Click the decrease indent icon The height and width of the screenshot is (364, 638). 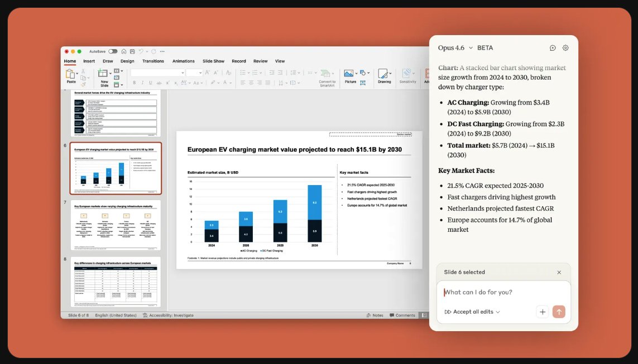(x=272, y=72)
